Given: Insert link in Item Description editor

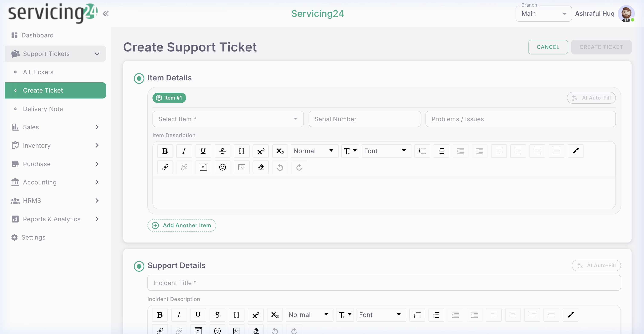Looking at the screenshot, I should [x=165, y=167].
